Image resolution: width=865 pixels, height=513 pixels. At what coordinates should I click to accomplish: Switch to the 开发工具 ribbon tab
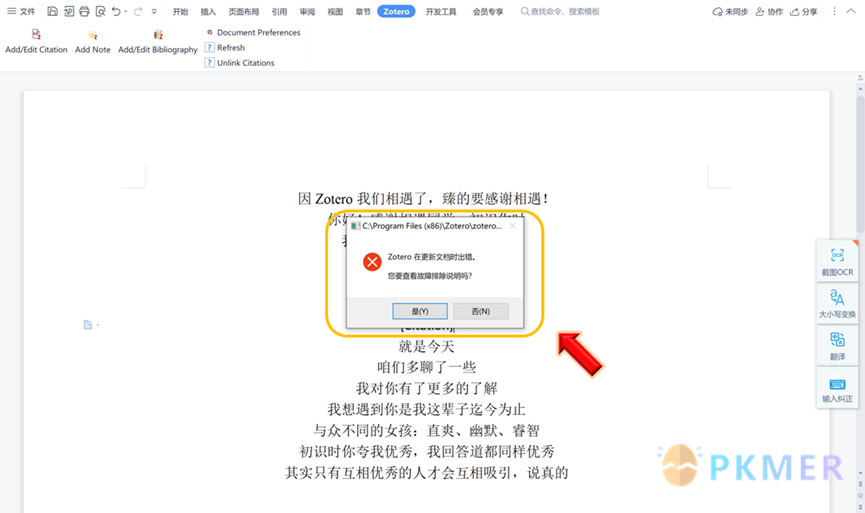tap(441, 12)
